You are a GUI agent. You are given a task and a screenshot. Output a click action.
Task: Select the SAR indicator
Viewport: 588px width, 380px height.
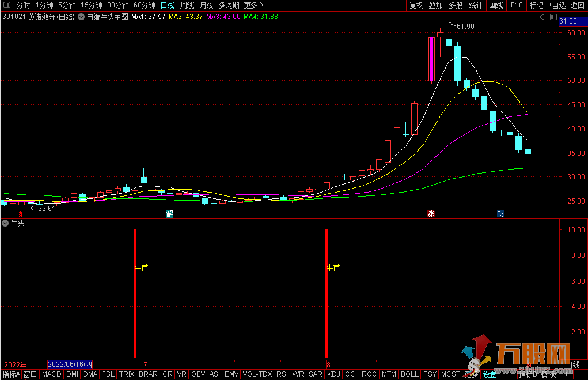tap(316, 374)
